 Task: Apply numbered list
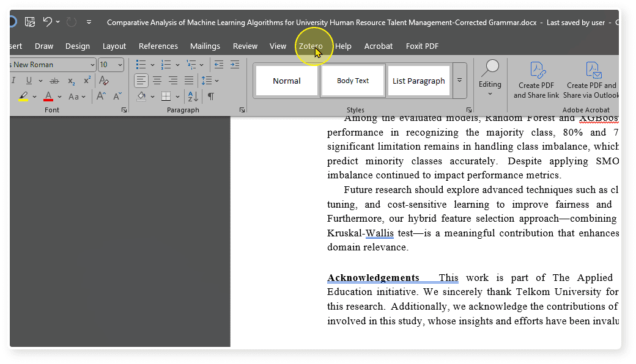[166, 65]
